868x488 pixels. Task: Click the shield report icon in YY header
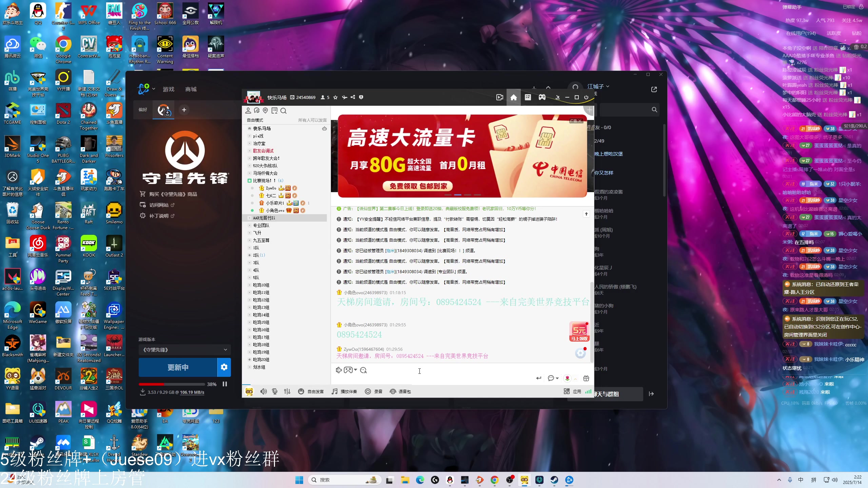pos(361,97)
